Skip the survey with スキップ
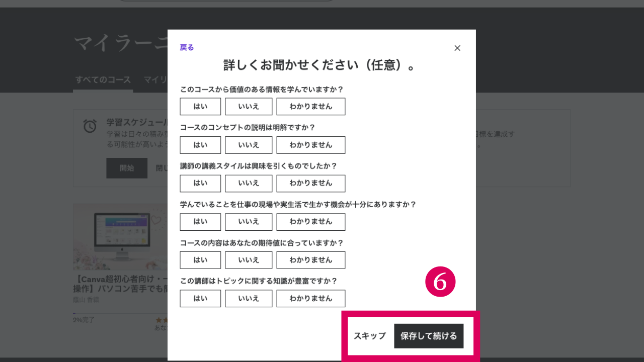Viewport: 644px width, 362px height. coord(370,336)
